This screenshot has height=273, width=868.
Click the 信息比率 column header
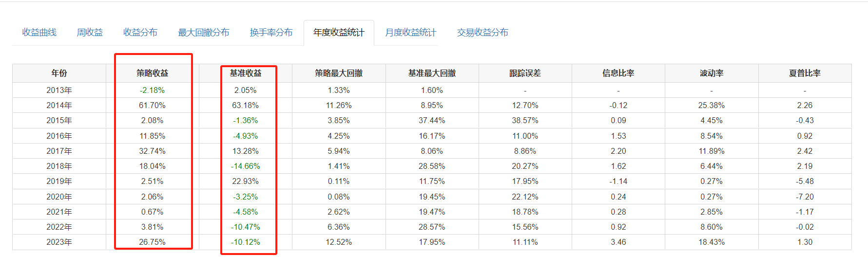click(x=618, y=73)
